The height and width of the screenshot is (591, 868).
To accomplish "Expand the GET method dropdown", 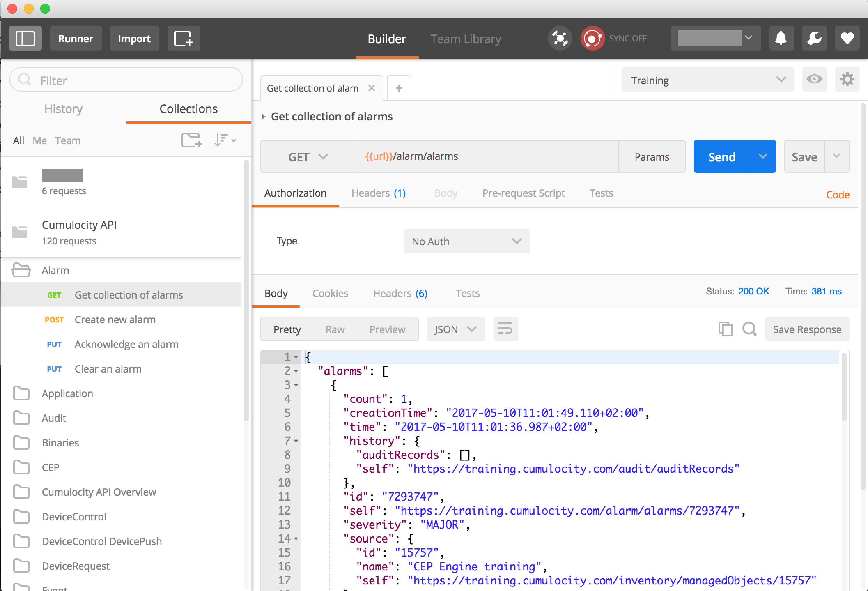I will pyautogui.click(x=308, y=156).
